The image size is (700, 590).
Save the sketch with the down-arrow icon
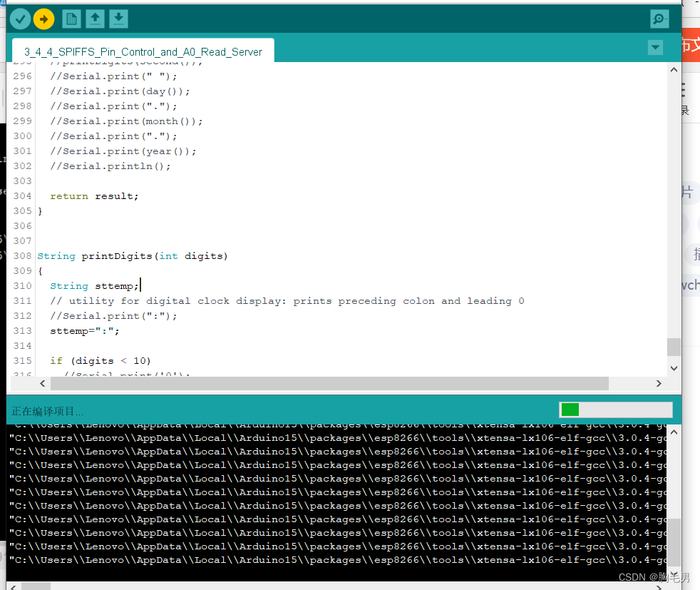(118, 19)
